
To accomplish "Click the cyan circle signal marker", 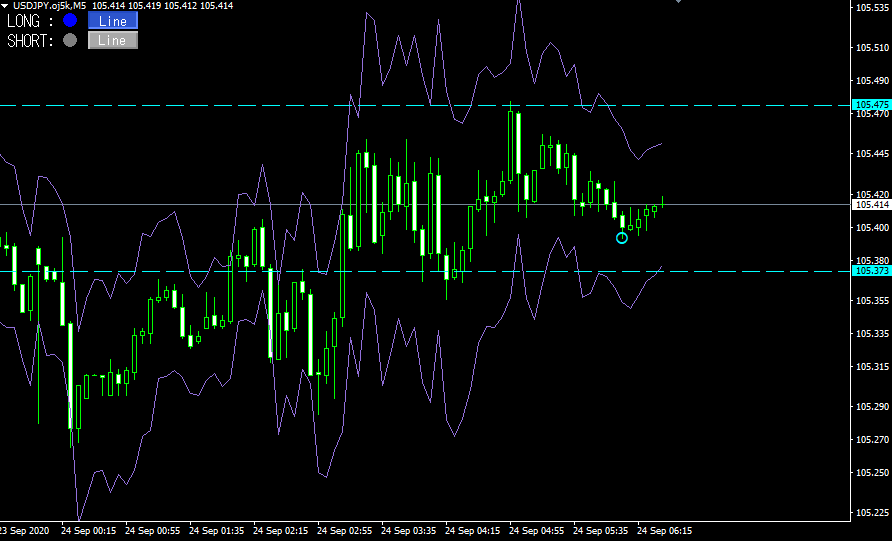I will click(x=622, y=238).
